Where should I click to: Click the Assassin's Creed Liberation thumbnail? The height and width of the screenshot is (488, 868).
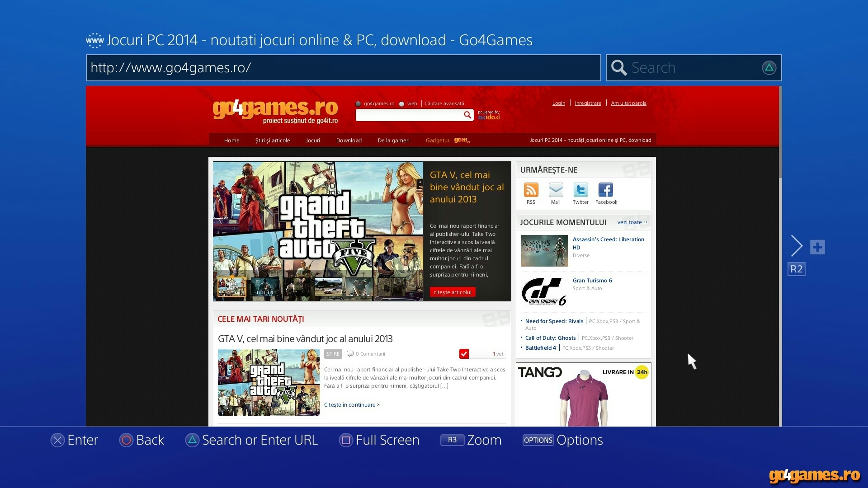[544, 251]
